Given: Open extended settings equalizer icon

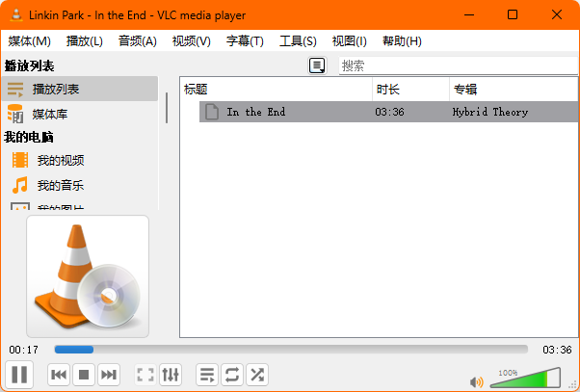Looking at the screenshot, I should [x=171, y=375].
